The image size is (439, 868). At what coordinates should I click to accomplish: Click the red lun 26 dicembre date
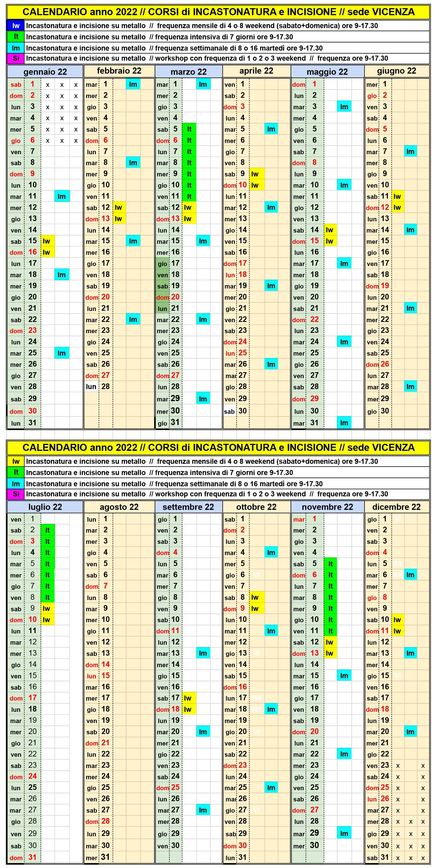[378, 799]
